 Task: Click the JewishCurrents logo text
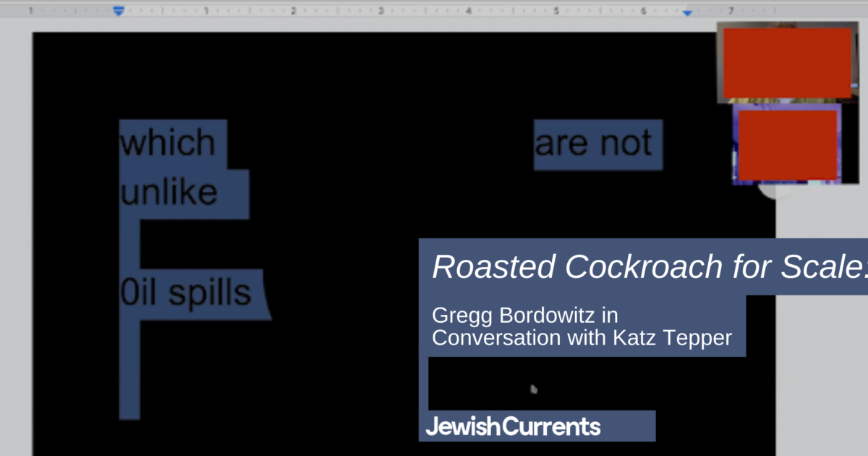click(x=516, y=426)
